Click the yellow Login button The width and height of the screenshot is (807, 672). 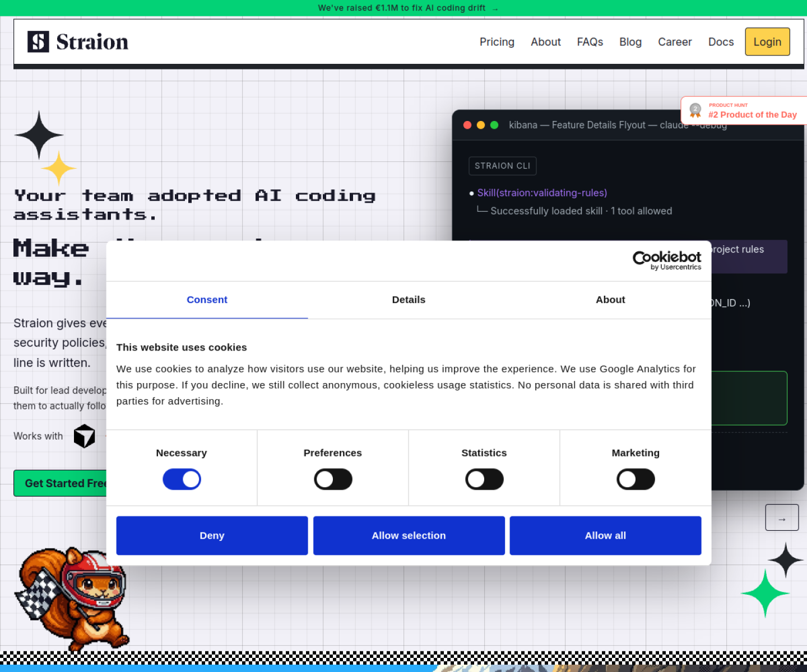(767, 42)
